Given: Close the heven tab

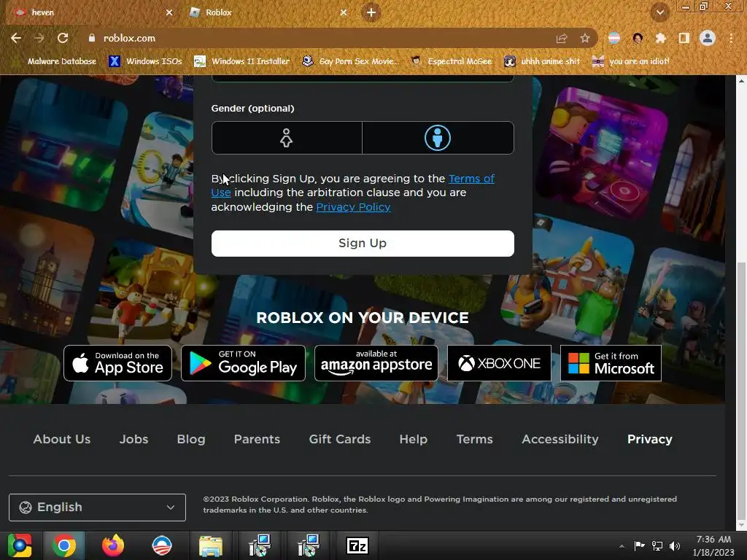Looking at the screenshot, I should tap(169, 12).
